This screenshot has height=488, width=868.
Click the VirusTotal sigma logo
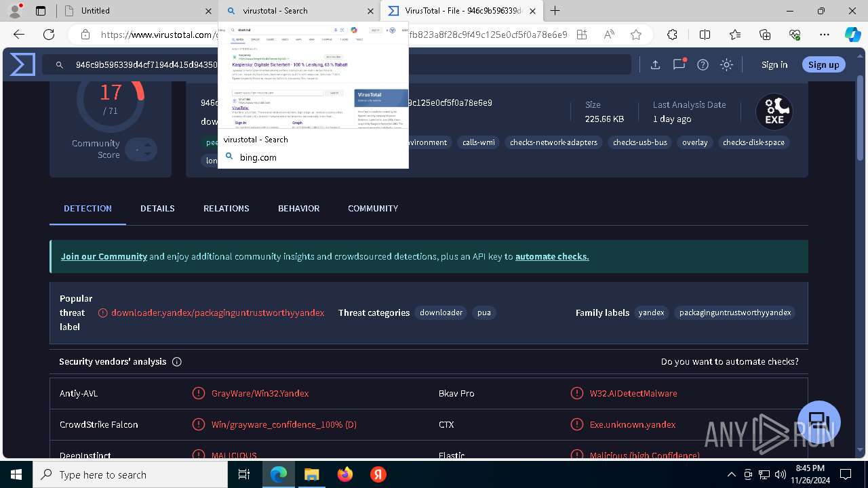pyautogui.click(x=22, y=64)
